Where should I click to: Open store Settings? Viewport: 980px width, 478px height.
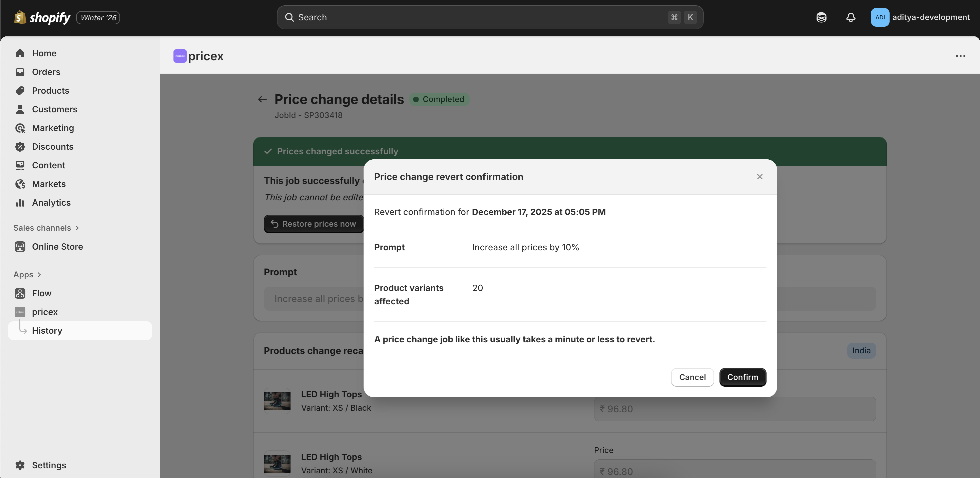click(49, 465)
